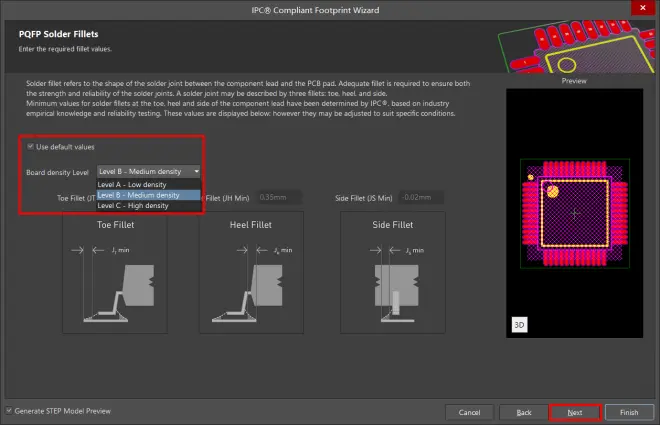Screen dimensions: 660x426
Task: Click the Side Fillet (JS Min) label
Action: click(364, 198)
